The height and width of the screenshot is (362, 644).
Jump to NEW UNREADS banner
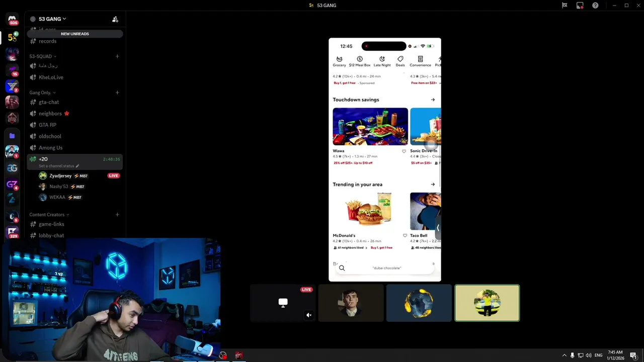tap(75, 34)
